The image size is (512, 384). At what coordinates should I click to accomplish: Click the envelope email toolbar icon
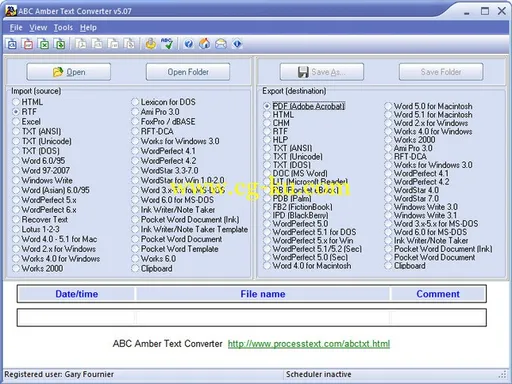point(221,44)
